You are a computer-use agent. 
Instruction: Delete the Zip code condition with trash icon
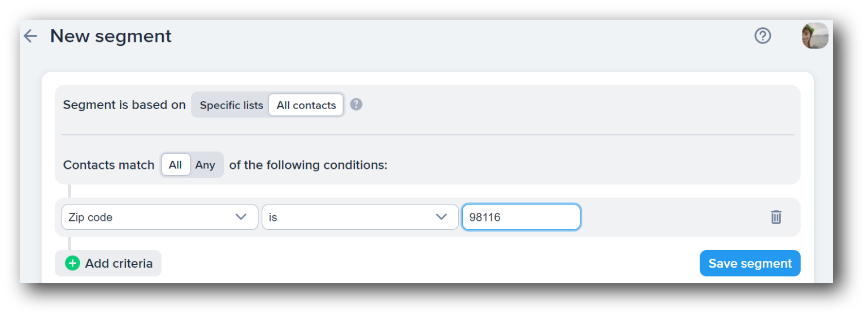coord(776,217)
